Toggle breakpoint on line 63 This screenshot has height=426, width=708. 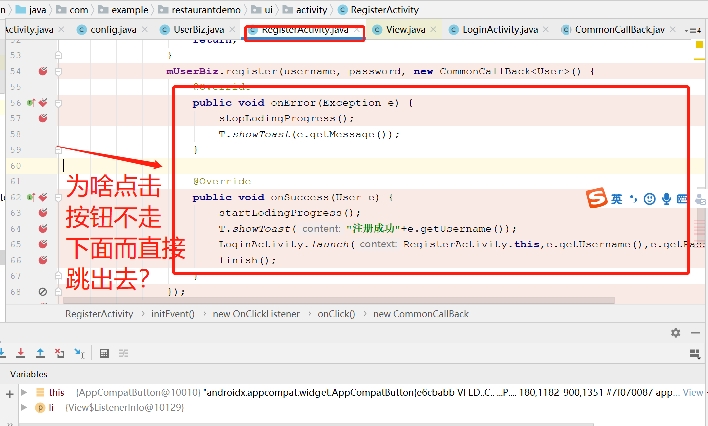pyautogui.click(x=43, y=213)
